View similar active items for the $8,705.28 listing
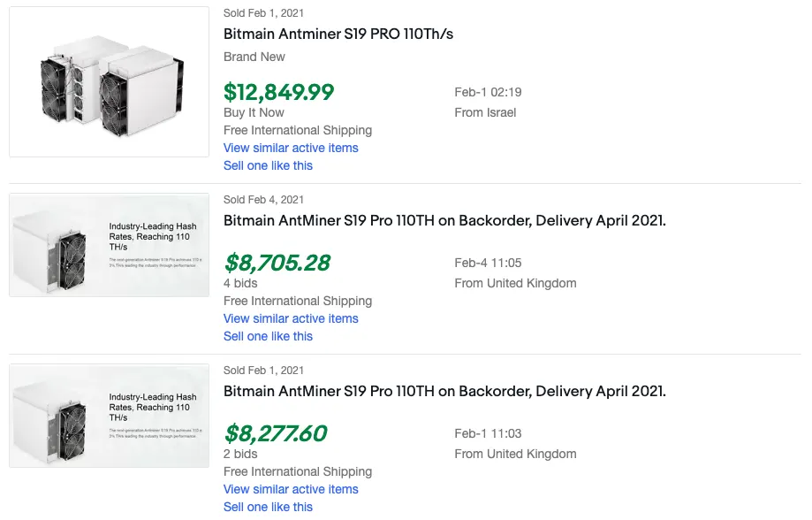The width and height of the screenshot is (812, 520). coord(291,318)
